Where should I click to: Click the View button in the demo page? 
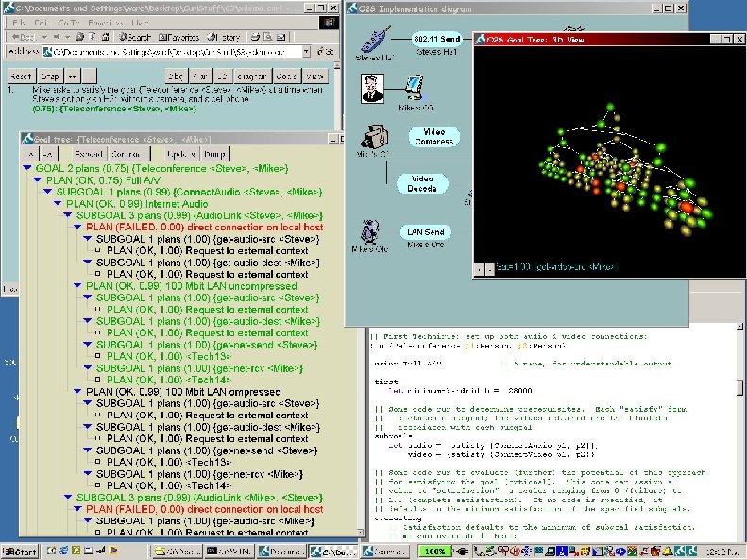[314, 76]
